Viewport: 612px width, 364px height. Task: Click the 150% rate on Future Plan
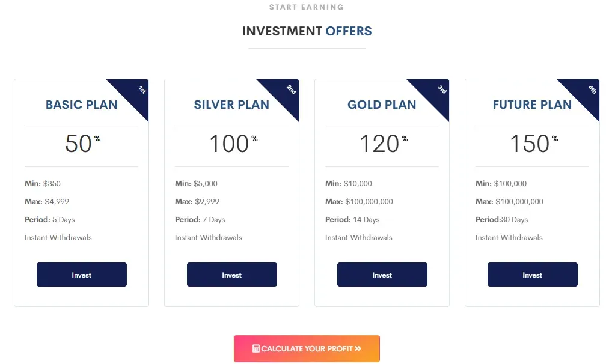(532, 144)
